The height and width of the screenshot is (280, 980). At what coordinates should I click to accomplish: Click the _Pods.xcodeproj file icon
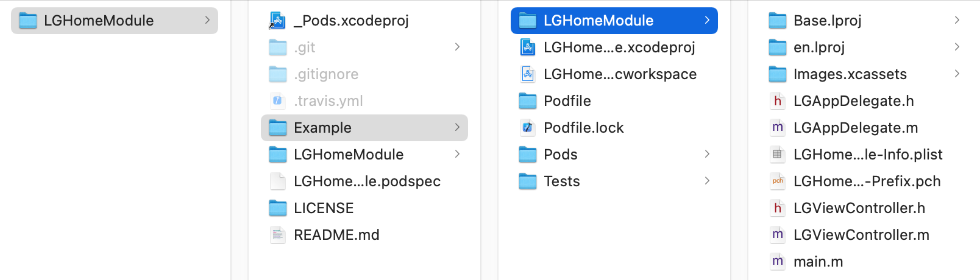[x=278, y=21]
